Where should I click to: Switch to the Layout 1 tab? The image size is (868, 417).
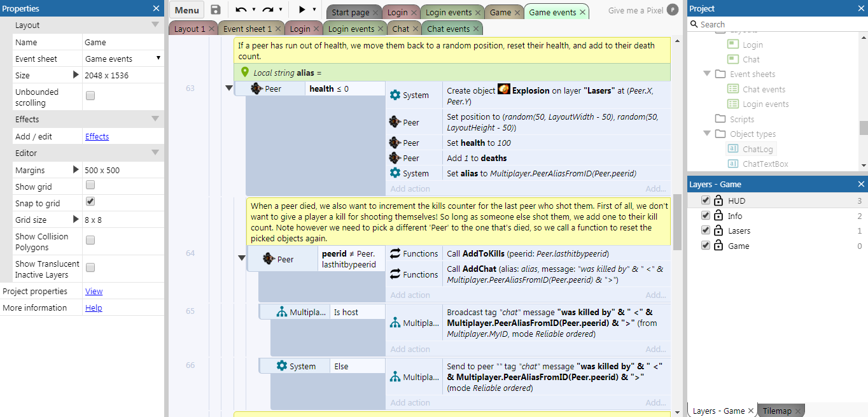[190, 29]
